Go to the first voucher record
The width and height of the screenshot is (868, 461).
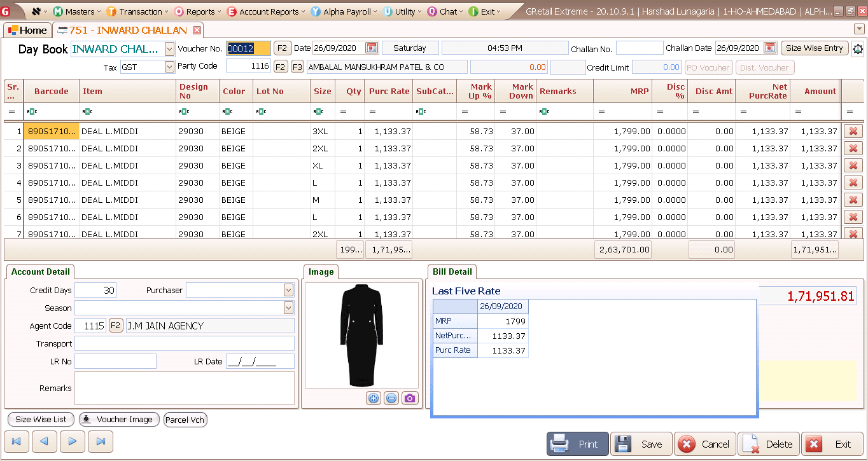tap(17, 441)
